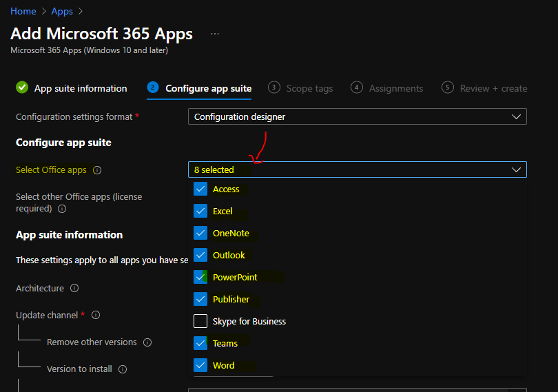The height and width of the screenshot is (392, 558).
Task: Uncheck the OneNote checkbox
Action: pos(200,234)
